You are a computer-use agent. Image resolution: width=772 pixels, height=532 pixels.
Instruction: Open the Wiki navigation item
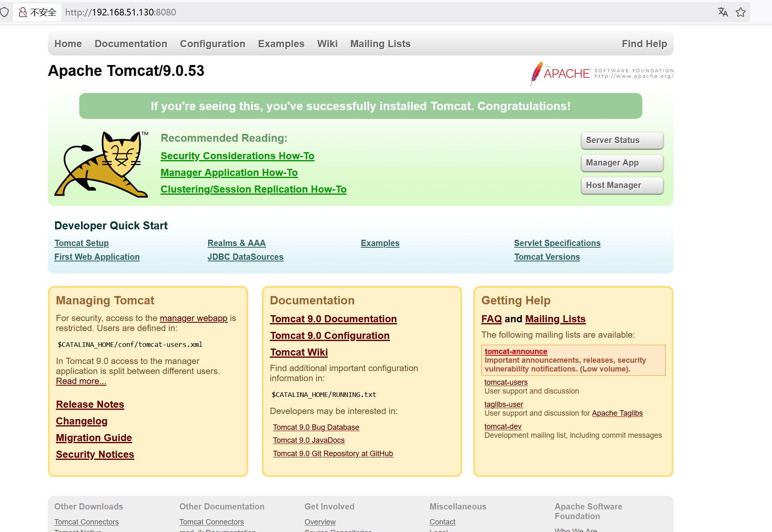click(327, 44)
